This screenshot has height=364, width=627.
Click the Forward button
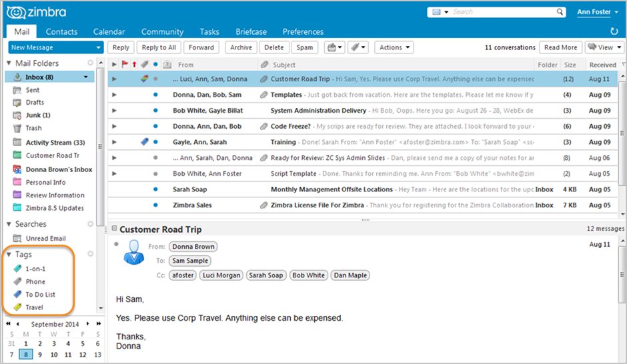201,47
